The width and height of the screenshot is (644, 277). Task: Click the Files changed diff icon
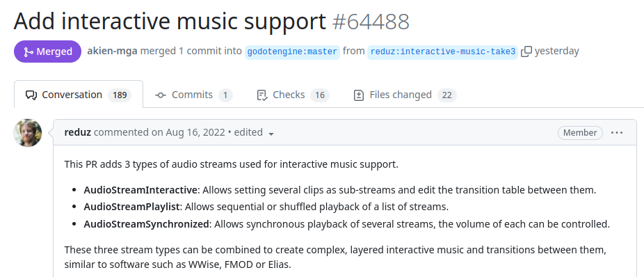(x=359, y=95)
